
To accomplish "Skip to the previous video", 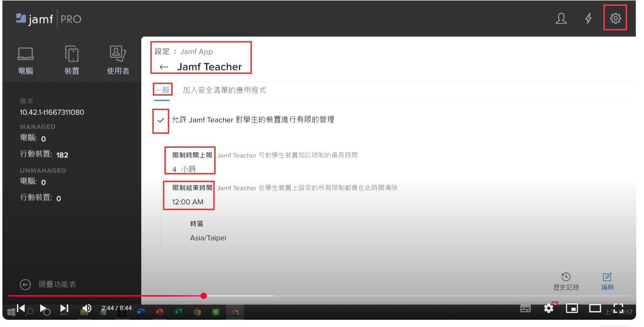I will (x=21, y=308).
